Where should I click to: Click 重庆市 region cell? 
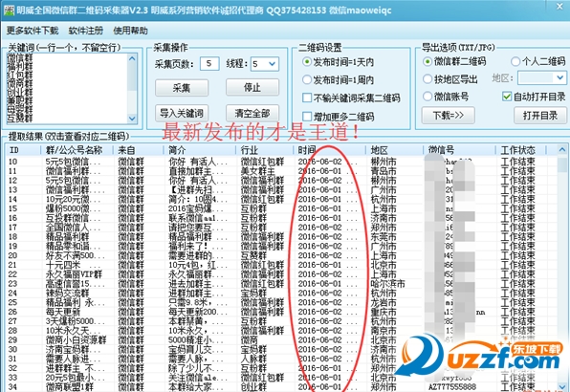click(384, 312)
